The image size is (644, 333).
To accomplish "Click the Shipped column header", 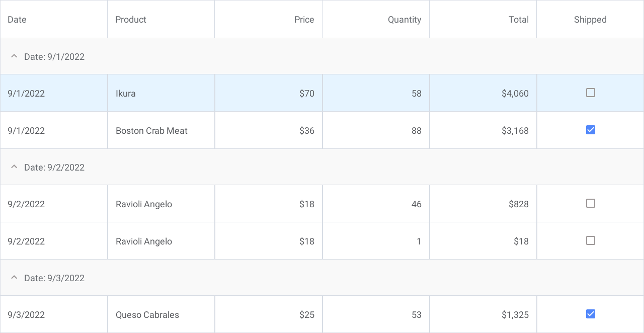I will click(x=590, y=20).
